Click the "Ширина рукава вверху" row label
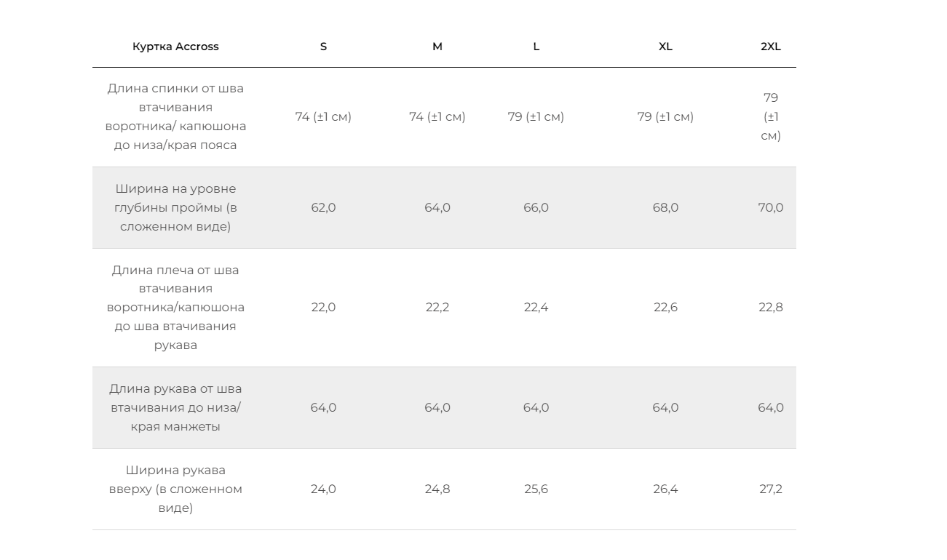Viewport: 947px width, 560px height. point(175,489)
